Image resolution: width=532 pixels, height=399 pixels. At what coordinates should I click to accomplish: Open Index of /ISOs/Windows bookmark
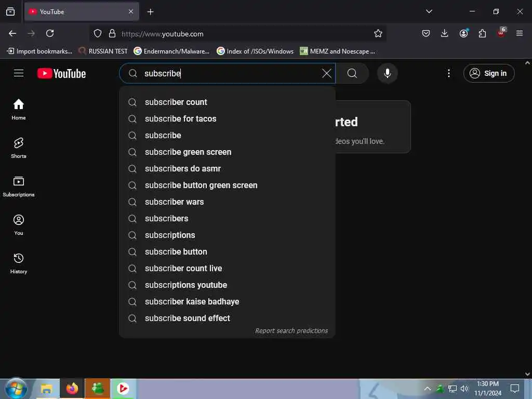[255, 51]
